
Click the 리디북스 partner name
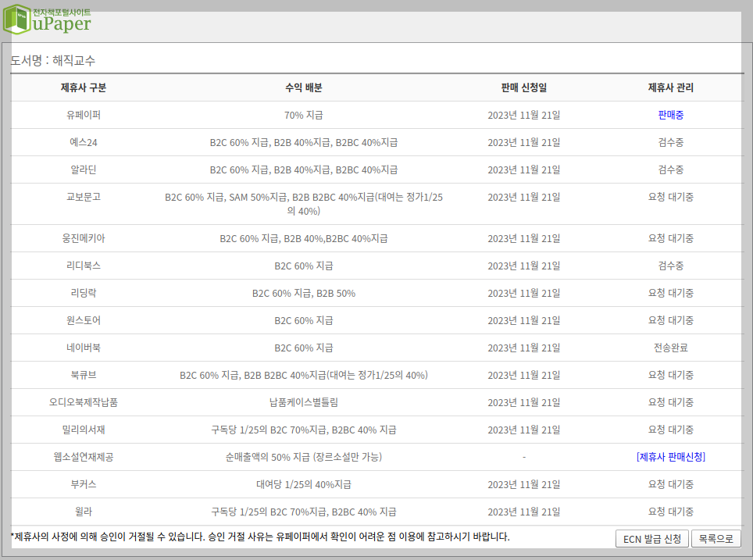(x=83, y=266)
